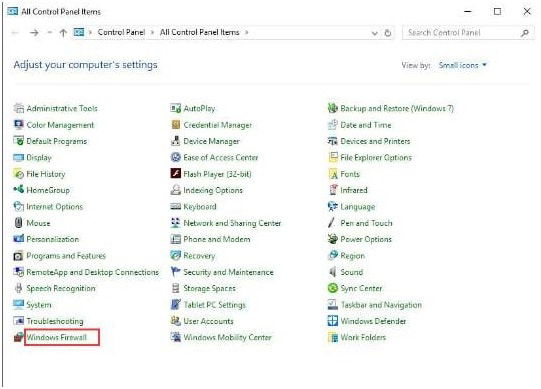Open the System link

click(x=39, y=304)
